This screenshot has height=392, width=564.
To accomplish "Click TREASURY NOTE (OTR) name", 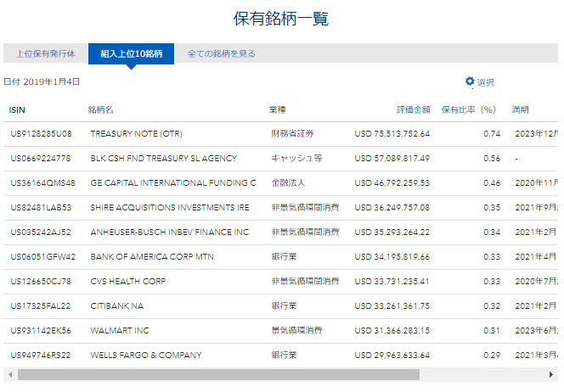I will point(136,134).
